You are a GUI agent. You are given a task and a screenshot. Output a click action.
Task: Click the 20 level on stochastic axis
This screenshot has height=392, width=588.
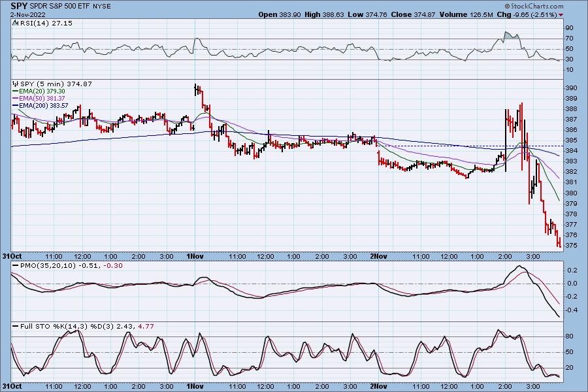pyautogui.click(x=569, y=368)
